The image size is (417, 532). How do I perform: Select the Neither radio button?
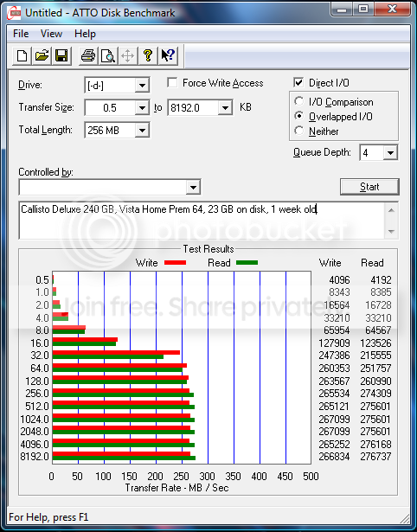[x=299, y=131]
